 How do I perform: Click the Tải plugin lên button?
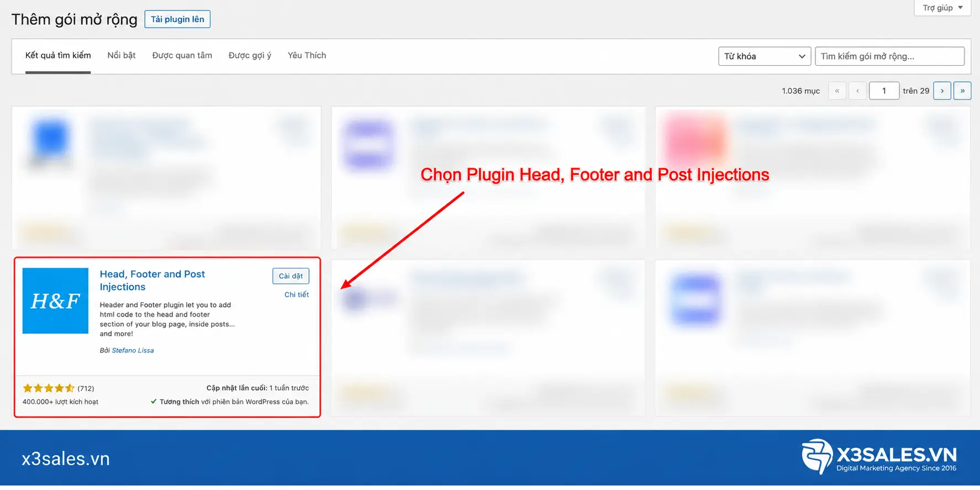click(x=177, y=19)
